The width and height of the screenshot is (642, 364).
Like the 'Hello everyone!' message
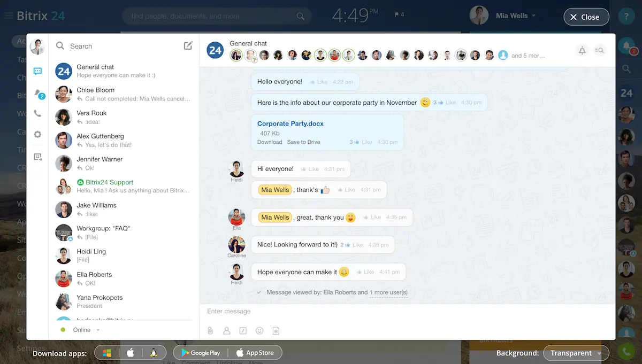pos(319,82)
